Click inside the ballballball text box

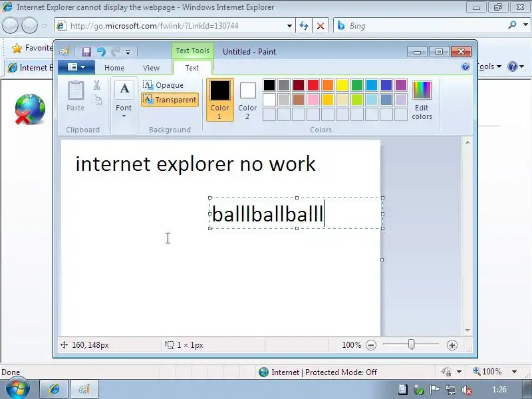(296, 213)
